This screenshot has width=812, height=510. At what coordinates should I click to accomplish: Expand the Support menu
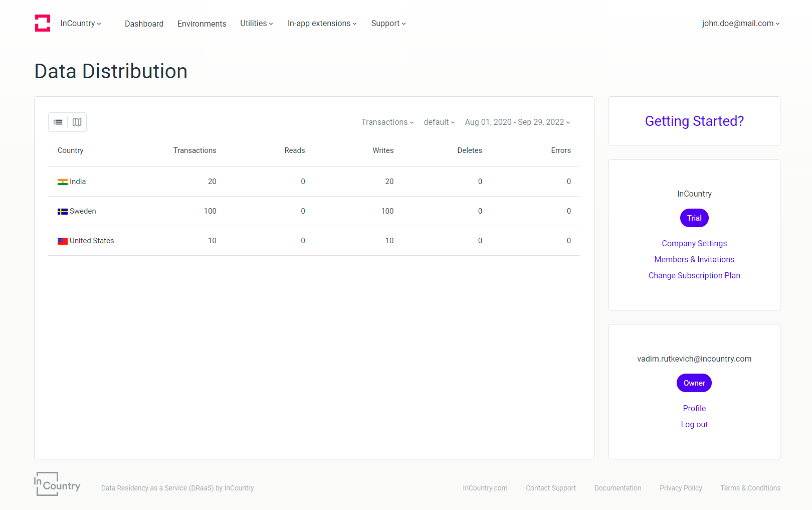pos(388,24)
